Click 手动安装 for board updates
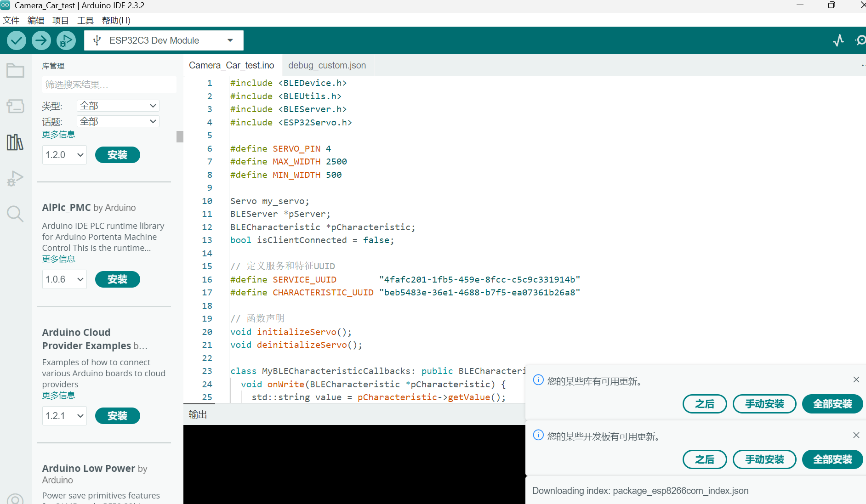The width and height of the screenshot is (866, 504). 764,459
